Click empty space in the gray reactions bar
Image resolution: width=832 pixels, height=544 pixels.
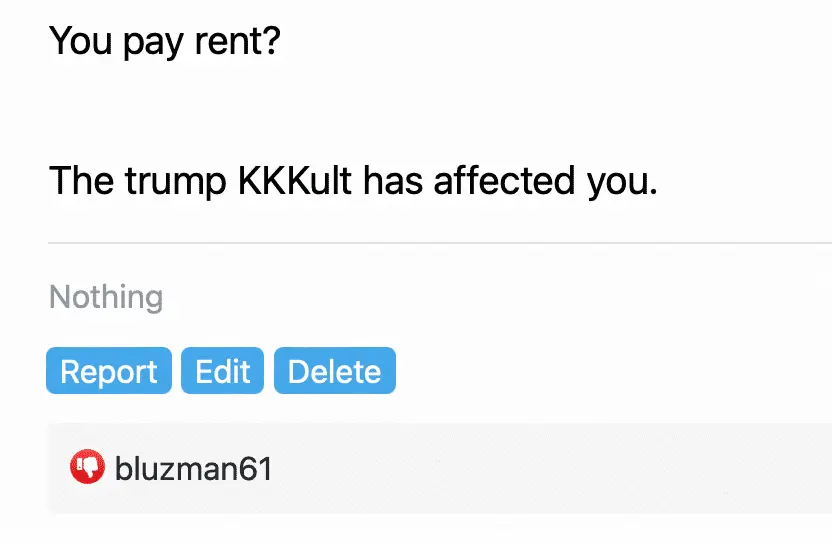(550, 468)
